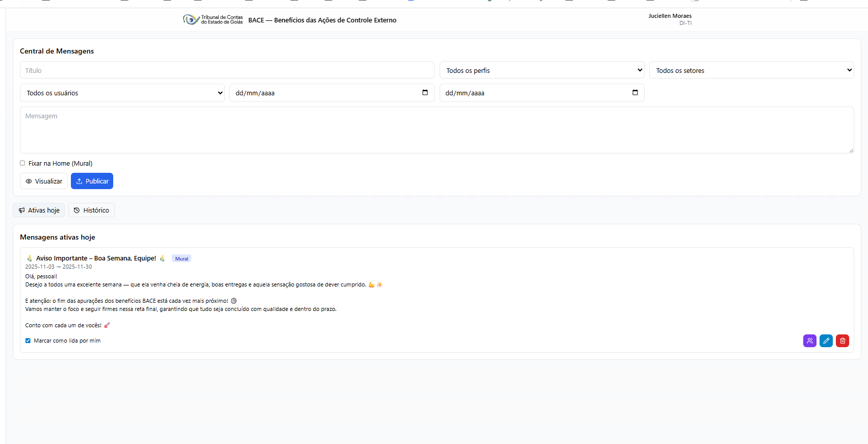Image resolution: width=868 pixels, height=444 pixels.
Task: Switch to the Histórico tab
Action: 91,210
